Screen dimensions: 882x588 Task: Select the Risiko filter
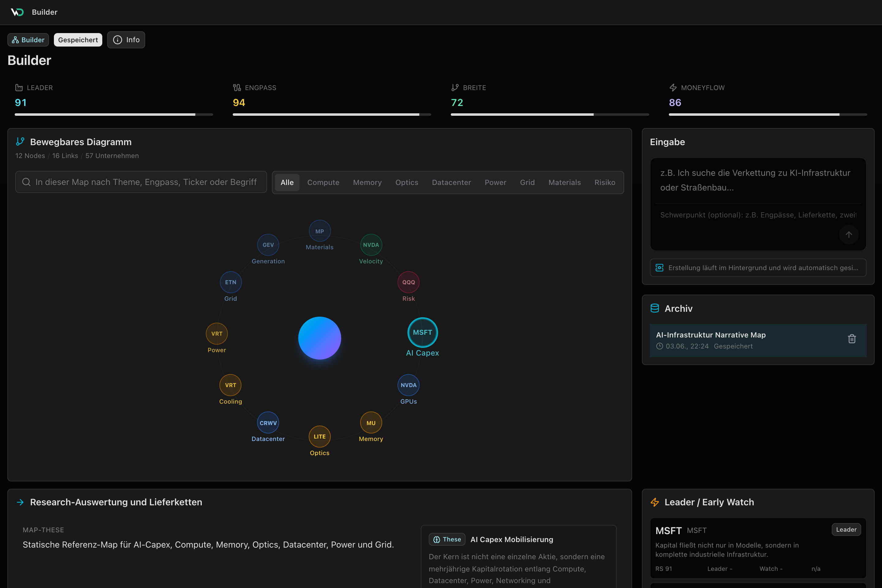605,183
